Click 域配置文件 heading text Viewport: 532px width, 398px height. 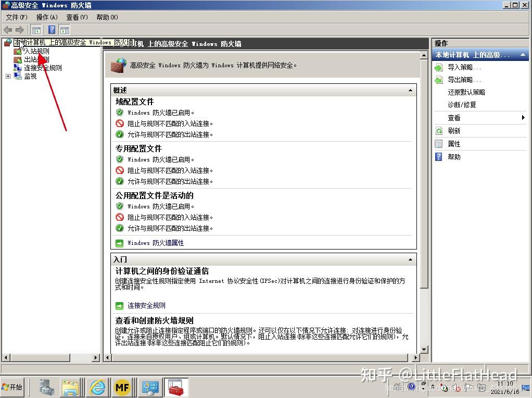[135, 102]
